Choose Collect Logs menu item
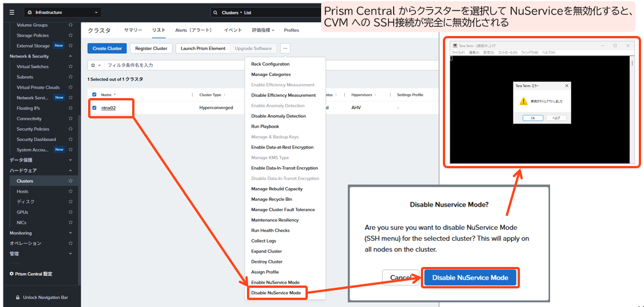The width and height of the screenshot is (644, 307). pos(264,241)
